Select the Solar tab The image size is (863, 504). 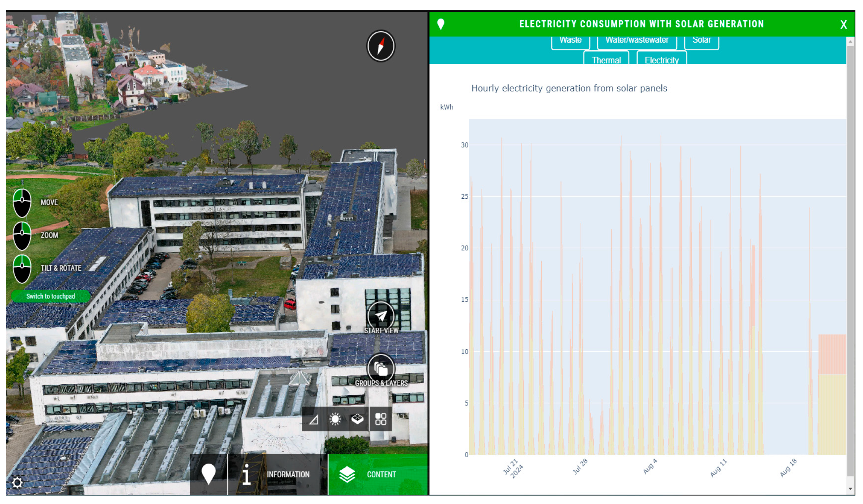(701, 41)
